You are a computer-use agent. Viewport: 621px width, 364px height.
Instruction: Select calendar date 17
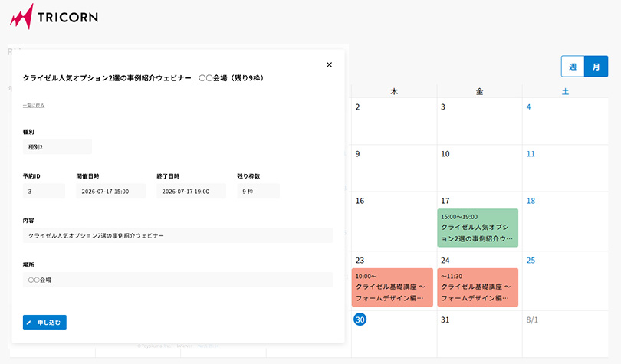[x=445, y=201]
